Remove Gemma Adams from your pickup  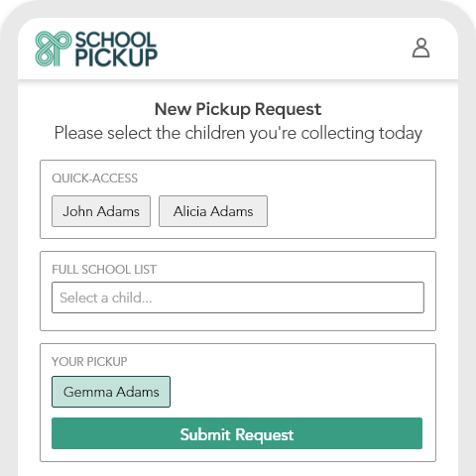point(111,392)
